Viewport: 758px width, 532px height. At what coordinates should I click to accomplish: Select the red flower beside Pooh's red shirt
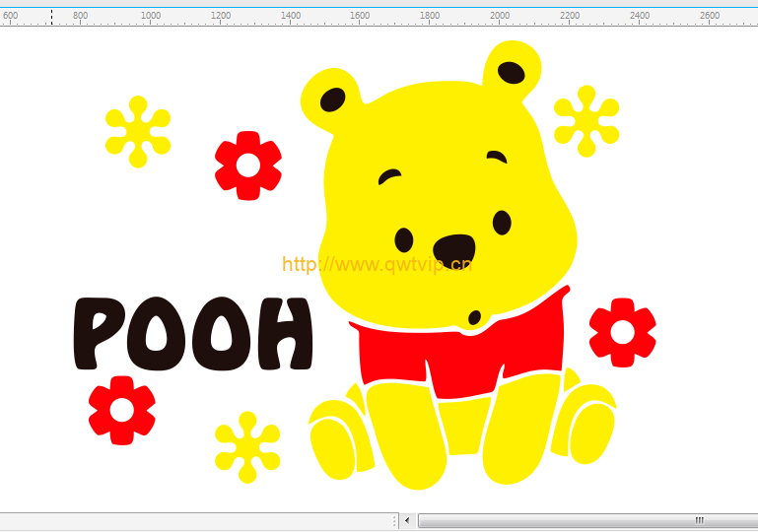point(623,332)
